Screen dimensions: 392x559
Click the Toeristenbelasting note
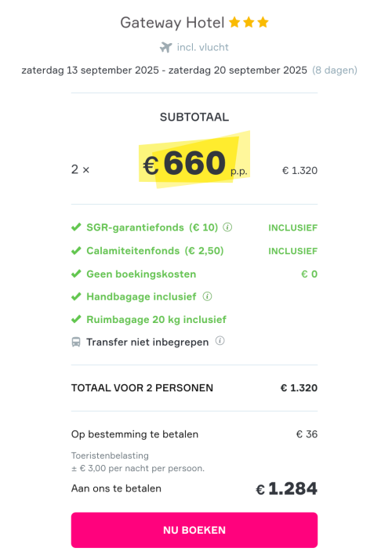[138, 462]
